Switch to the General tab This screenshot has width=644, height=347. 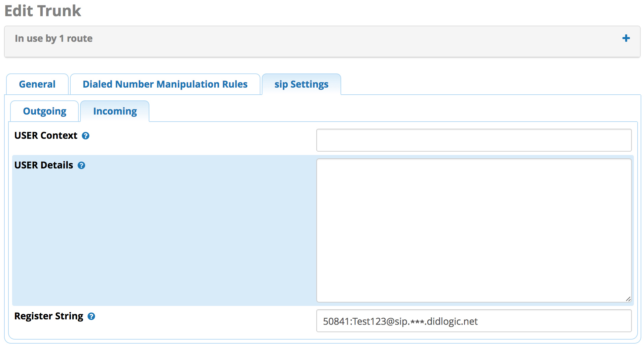pos(37,84)
